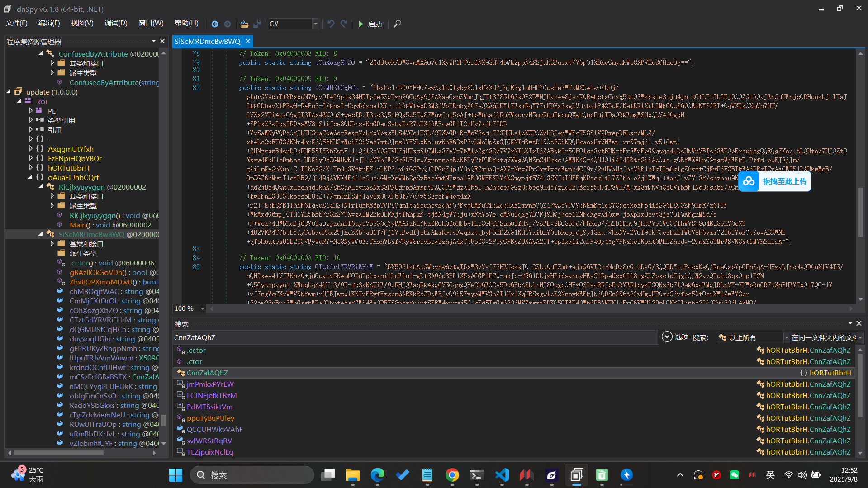Open Google Chrome from taskbar
868x488 pixels.
tap(452, 475)
